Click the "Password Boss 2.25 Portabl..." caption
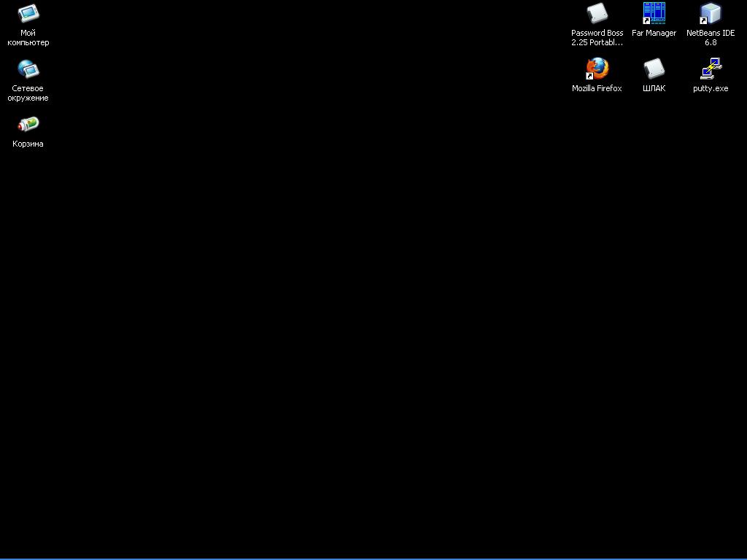Image resolution: width=747 pixels, height=560 pixels. click(597, 38)
